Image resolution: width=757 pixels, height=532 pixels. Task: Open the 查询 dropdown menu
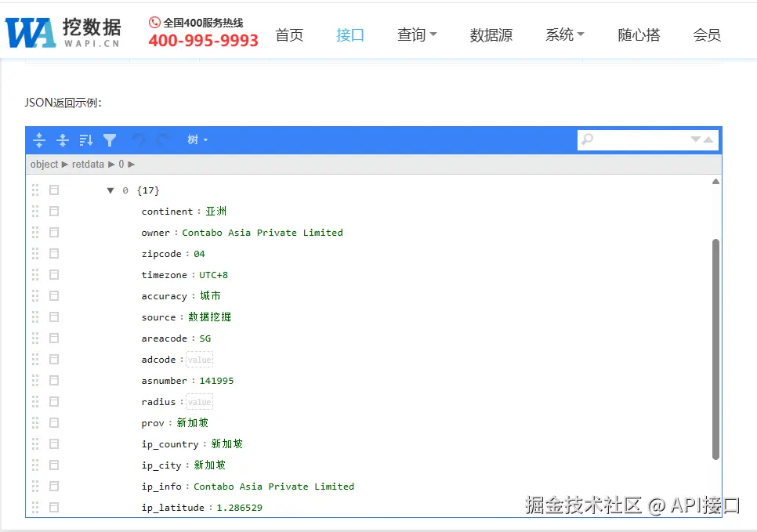(x=417, y=34)
